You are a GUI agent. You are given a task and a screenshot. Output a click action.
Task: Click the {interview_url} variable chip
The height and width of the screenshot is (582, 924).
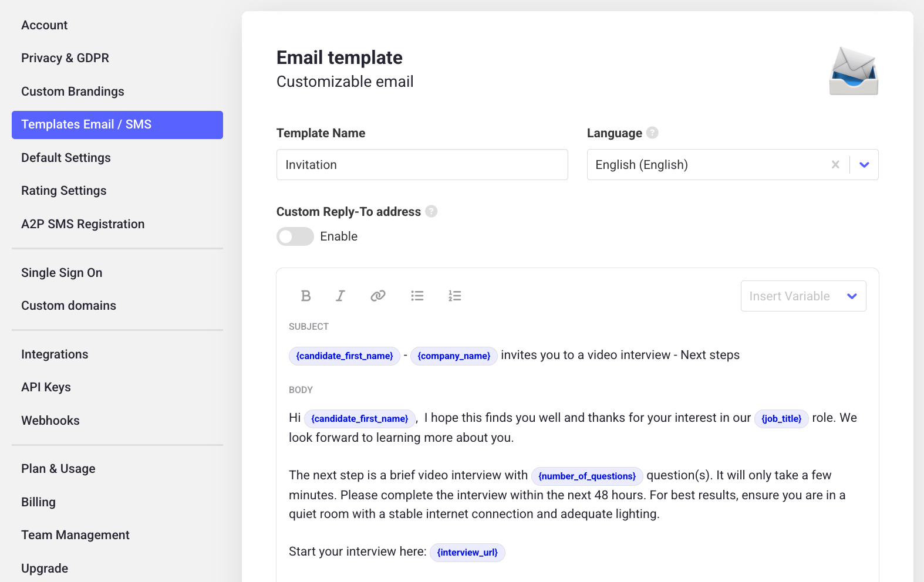pos(467,553)
